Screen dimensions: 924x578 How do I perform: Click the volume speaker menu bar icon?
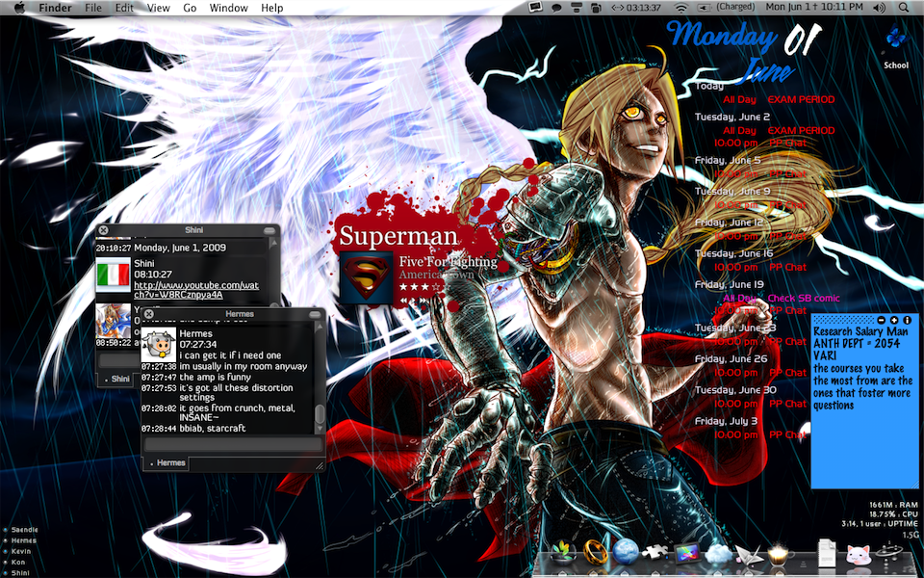point(879,8)
